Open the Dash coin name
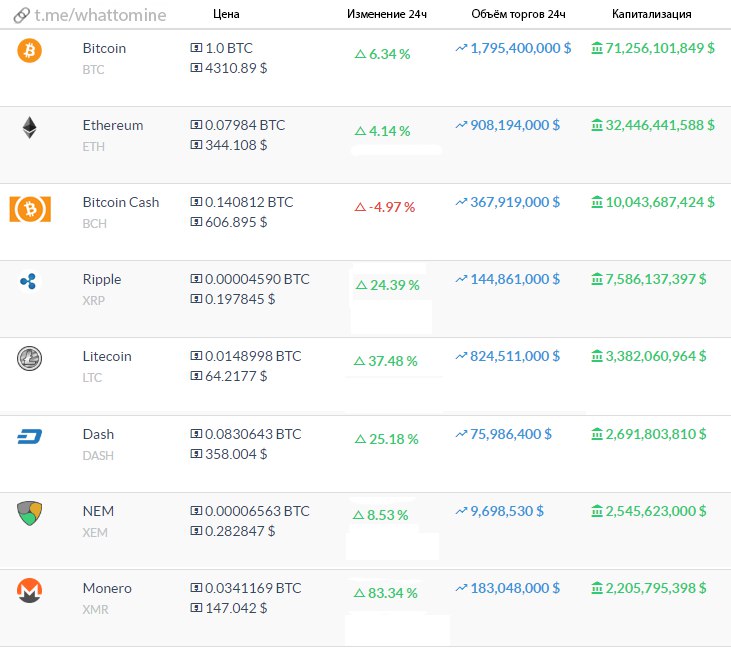 click(98, 434)
